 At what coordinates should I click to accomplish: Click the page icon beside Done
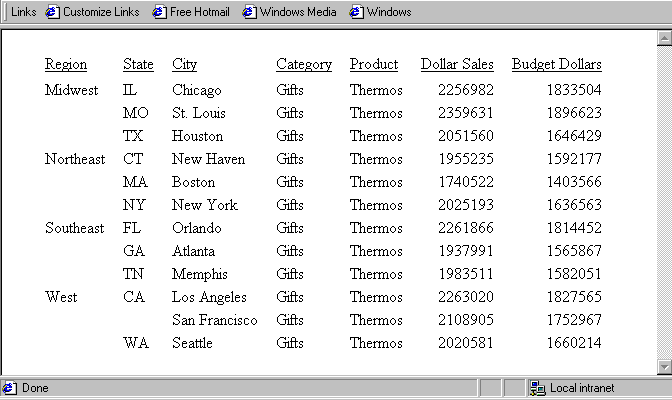click(9, 388)
